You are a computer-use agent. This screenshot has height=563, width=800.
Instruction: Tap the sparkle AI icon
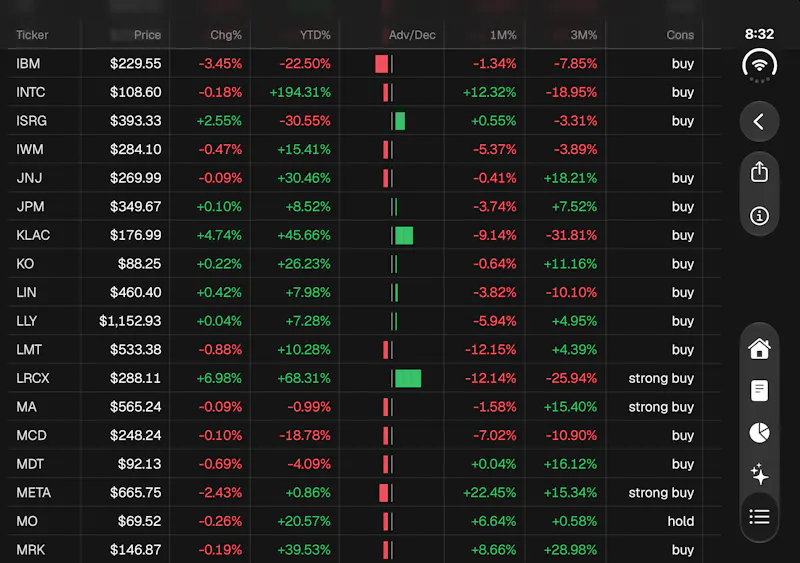759,474
